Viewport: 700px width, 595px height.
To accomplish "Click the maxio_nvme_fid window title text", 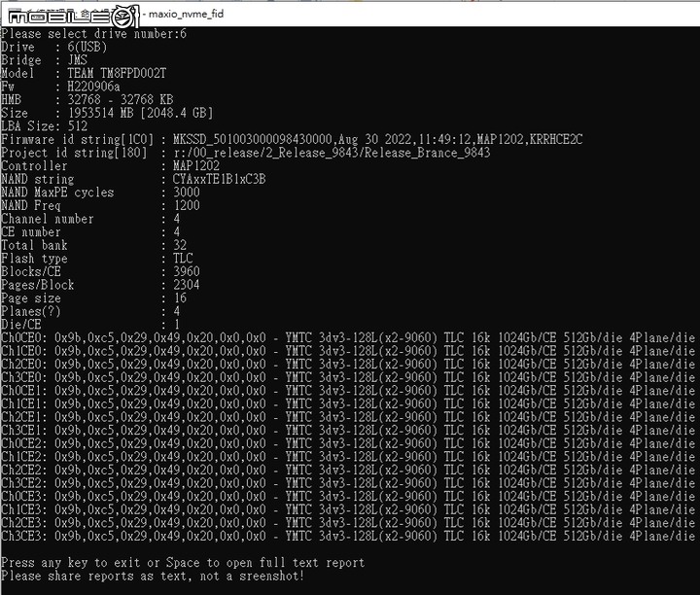I will click(186, 14).
